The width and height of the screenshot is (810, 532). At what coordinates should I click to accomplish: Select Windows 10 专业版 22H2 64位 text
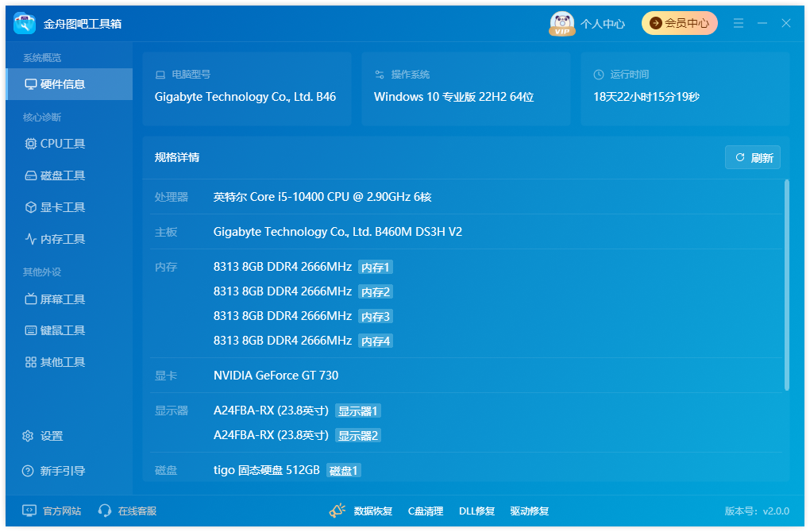pyautogui.click(x=453, y=97)
